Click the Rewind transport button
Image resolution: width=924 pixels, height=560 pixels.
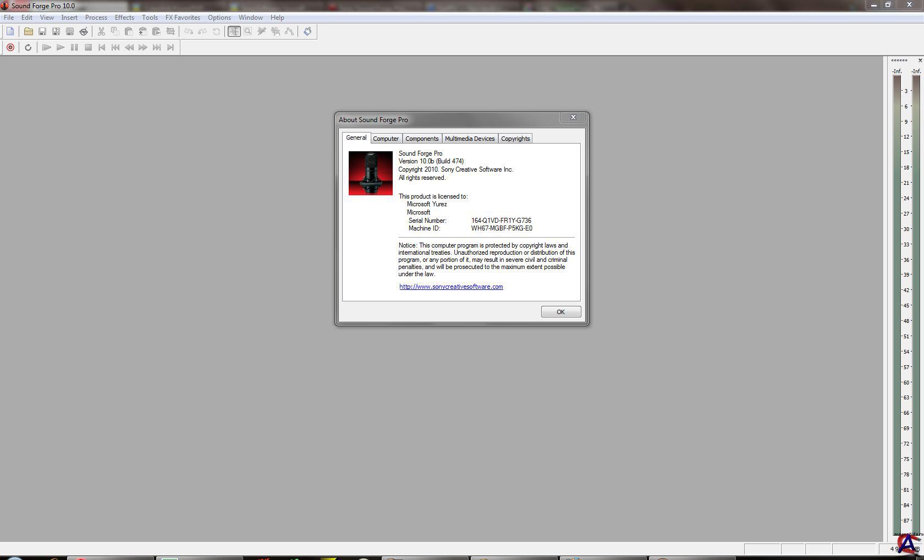tap(129, 47)
